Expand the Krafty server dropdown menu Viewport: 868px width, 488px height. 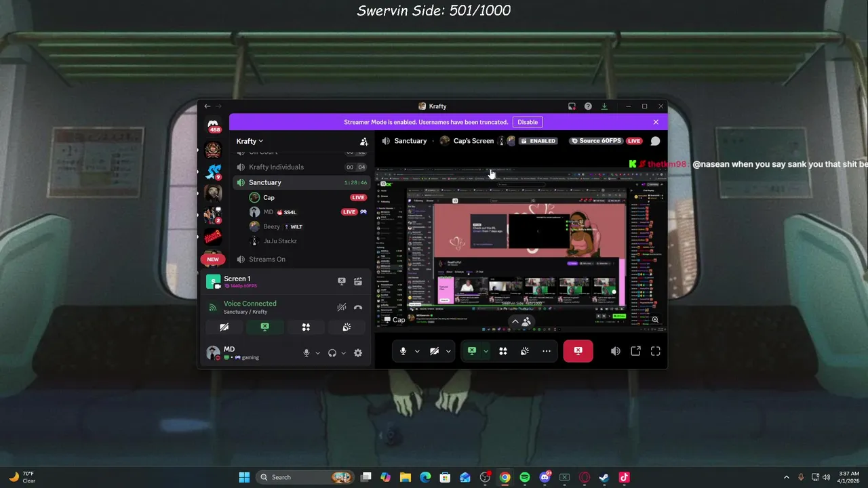(250, 141)
